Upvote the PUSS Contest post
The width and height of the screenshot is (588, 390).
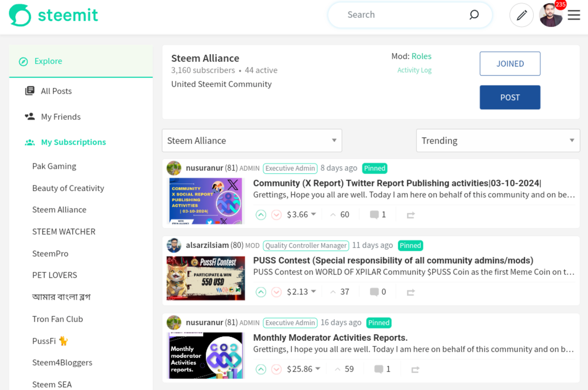pyautogui.click(x=261, y=292)
